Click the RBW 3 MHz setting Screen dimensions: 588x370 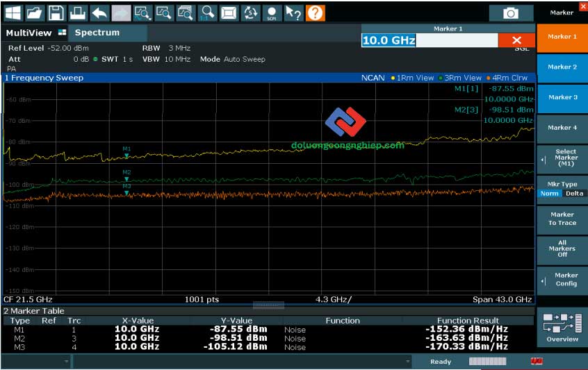pos(166,49)
